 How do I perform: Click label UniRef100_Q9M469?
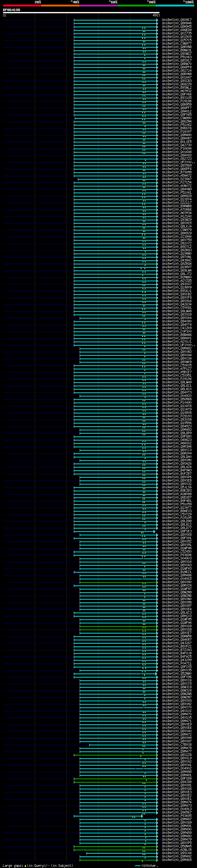177,860
